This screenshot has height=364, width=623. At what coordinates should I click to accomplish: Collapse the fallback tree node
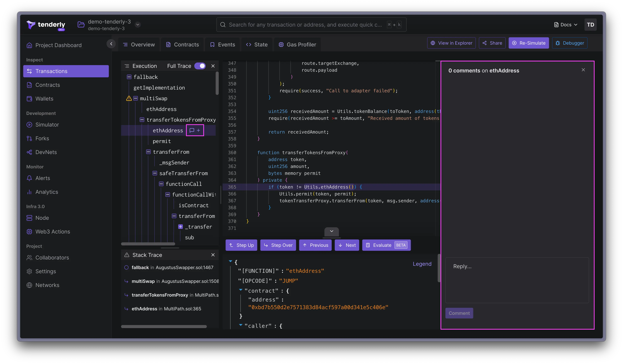coord(129,77)
